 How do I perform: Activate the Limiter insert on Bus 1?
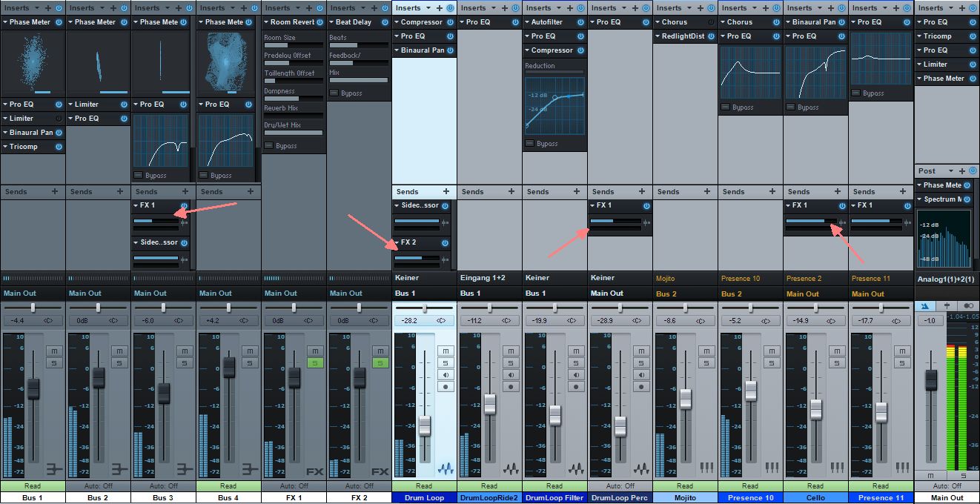pyautogui.click(x=59, y=119)
